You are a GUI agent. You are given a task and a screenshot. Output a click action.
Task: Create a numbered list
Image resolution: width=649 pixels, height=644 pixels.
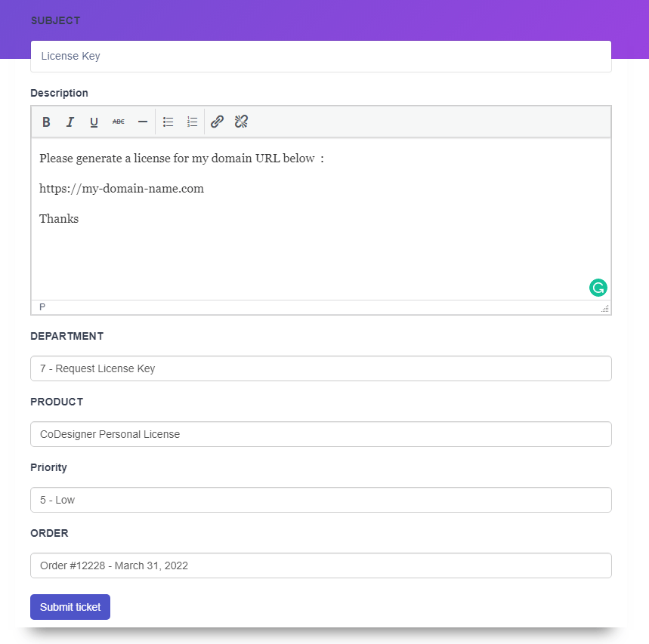pos(193,122)
